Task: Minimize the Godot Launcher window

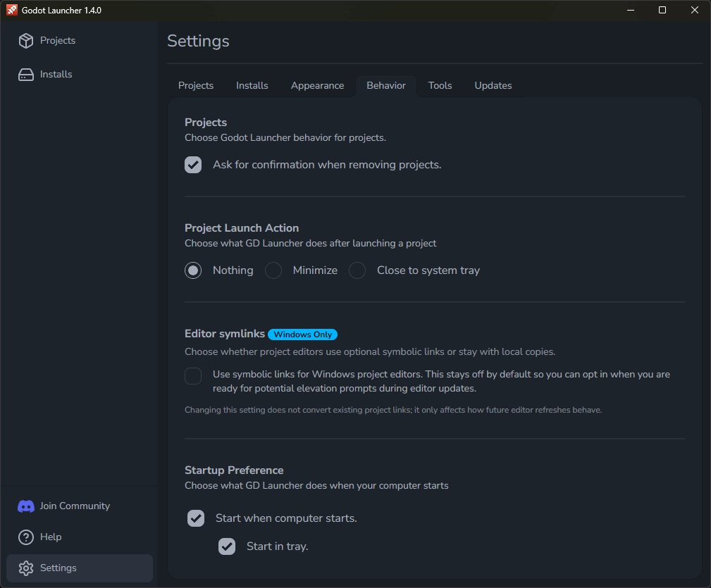Action: [630, 11]
